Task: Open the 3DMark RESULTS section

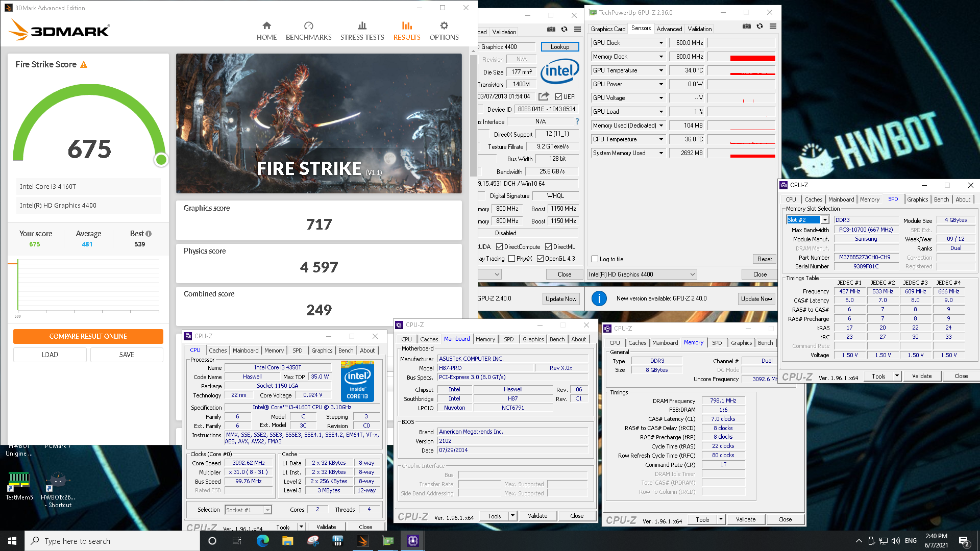Action: [407, 31]
